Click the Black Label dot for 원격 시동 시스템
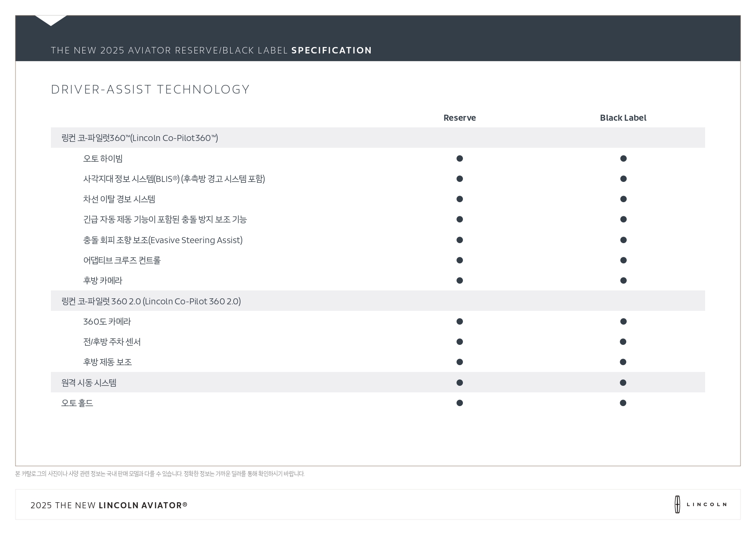Viewport: 756px width, 535px height. 623,383
